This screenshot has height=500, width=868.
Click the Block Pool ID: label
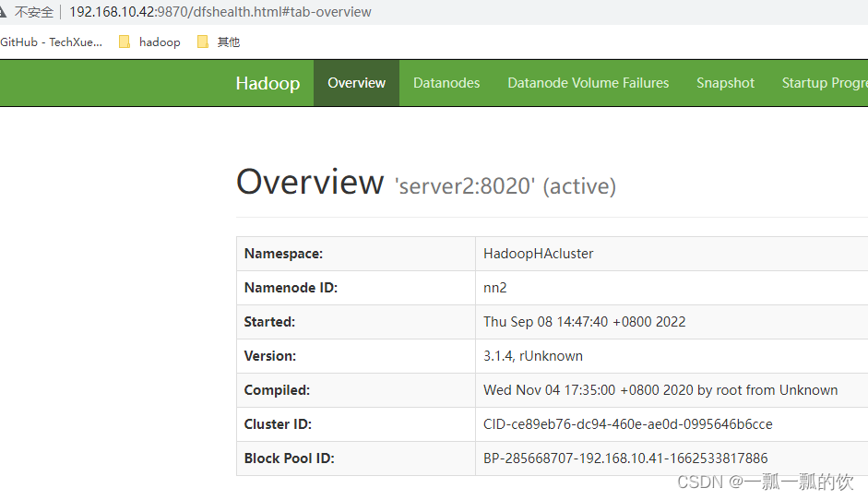(x=289, y=458)
